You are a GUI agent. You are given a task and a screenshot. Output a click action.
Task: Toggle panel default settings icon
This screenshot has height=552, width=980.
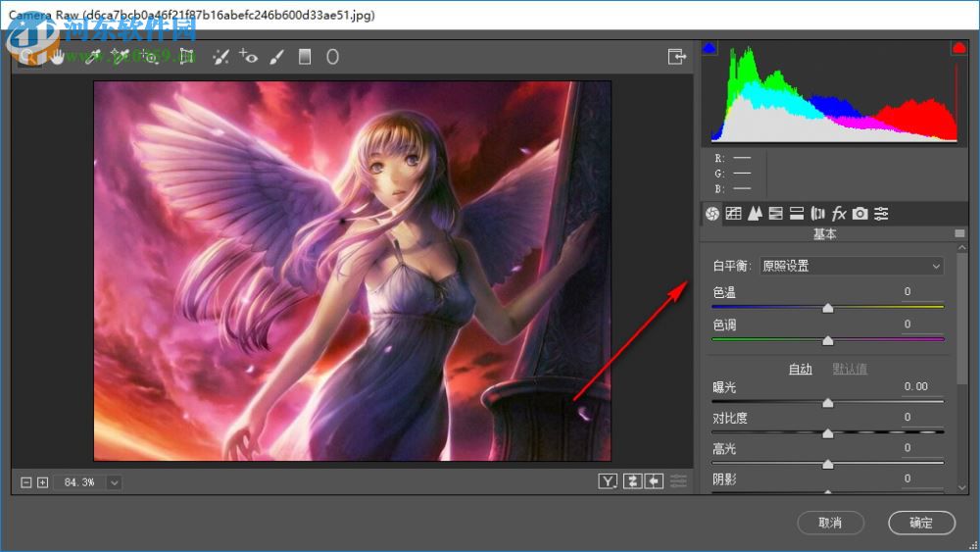pos(678,480)
